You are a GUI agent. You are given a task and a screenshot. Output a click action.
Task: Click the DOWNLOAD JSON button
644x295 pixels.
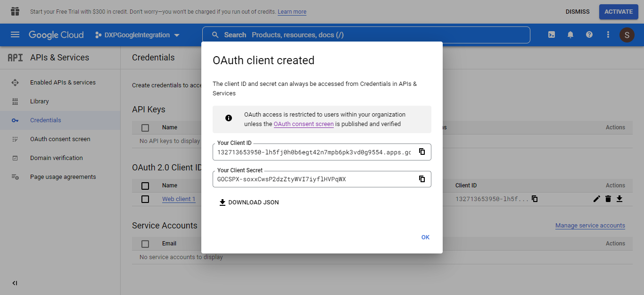click(x=249, y=202)
